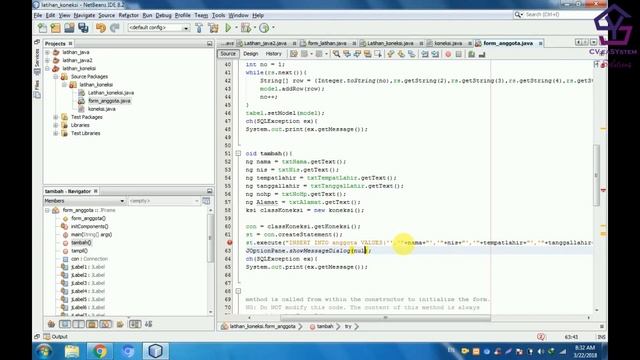
Task: Expand the latihan_java project node
Action: click(47, 52)
